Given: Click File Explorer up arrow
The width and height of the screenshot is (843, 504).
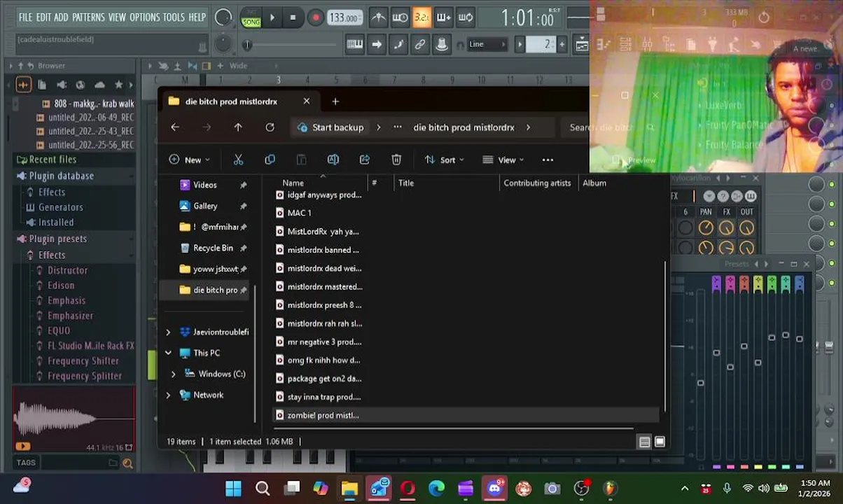Looking at the screenshot, I should point(238,127).
